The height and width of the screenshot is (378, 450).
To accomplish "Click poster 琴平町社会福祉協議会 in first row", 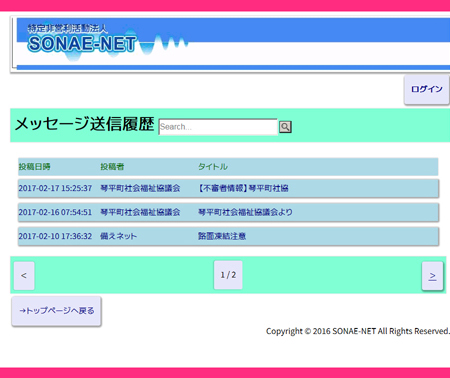I will tap(140, 188).
